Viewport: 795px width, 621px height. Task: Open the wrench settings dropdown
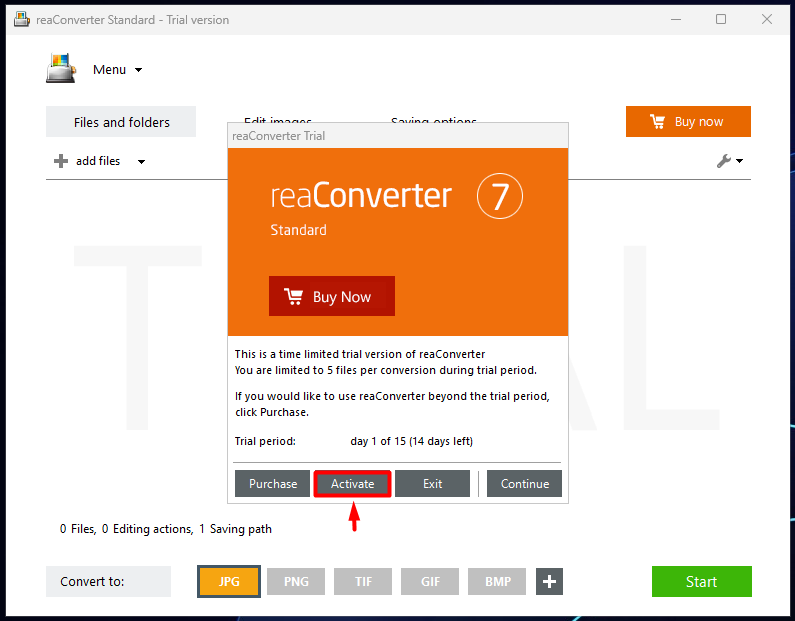[730, 161]
